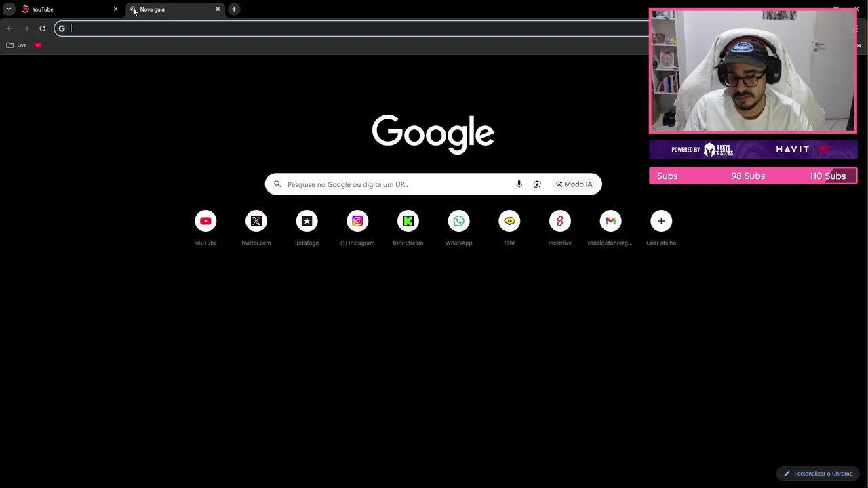
Task: Reload the page with the refresh icon
Action: click(x=42, y=28)
